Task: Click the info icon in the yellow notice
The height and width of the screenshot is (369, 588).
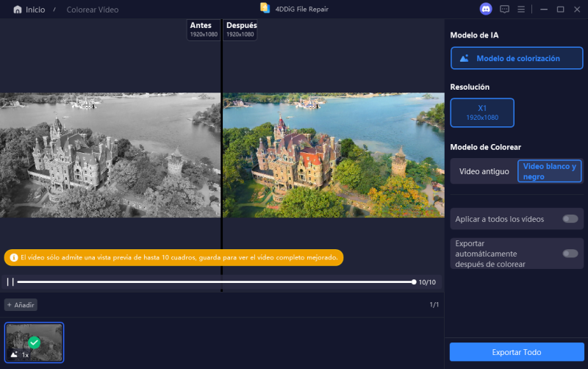Action: (12, 258)
